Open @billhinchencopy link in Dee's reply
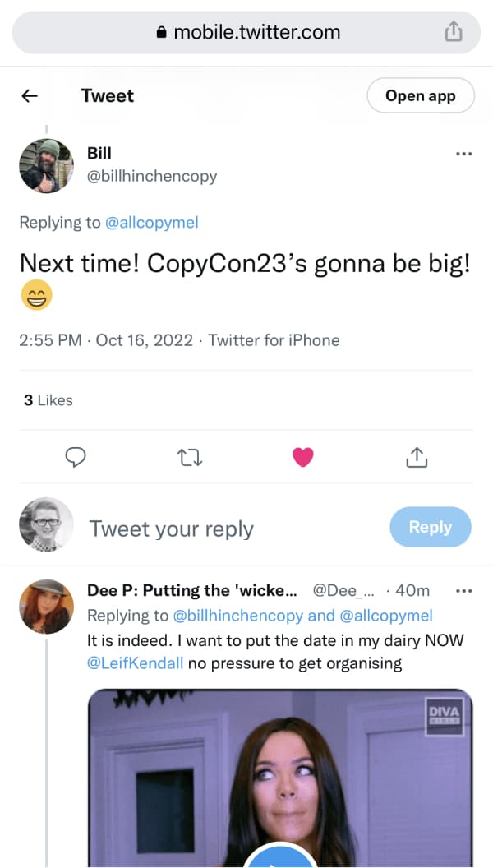Image resolution: width=493 pixels, height=868 pixels. tap(238, 616)
